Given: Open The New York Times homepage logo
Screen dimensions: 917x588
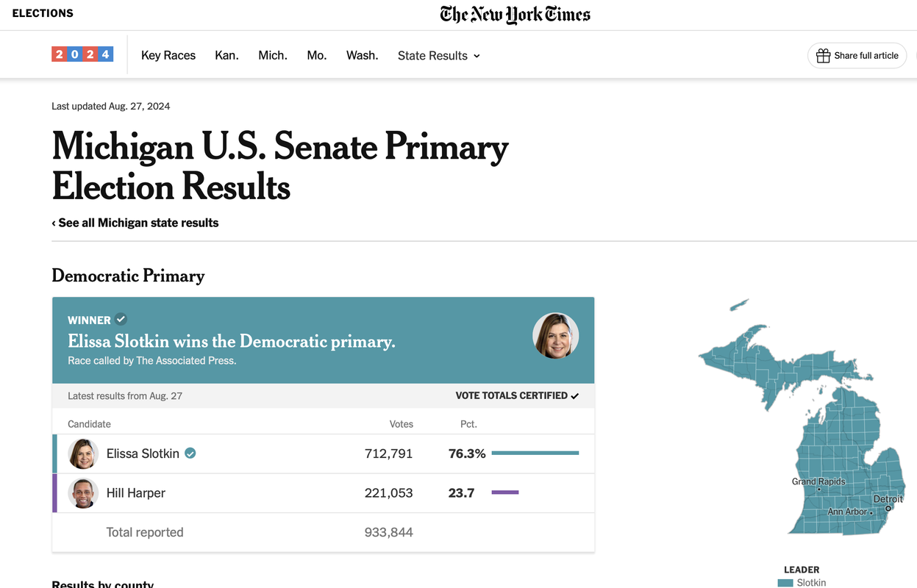Looking at the screenshot, I should pos(515,15).
